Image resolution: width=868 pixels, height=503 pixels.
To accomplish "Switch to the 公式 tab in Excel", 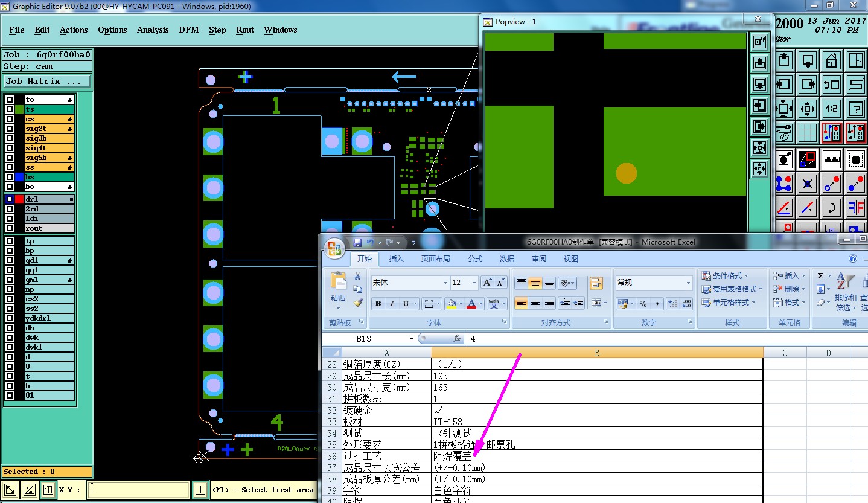I will tap(475, 259).
